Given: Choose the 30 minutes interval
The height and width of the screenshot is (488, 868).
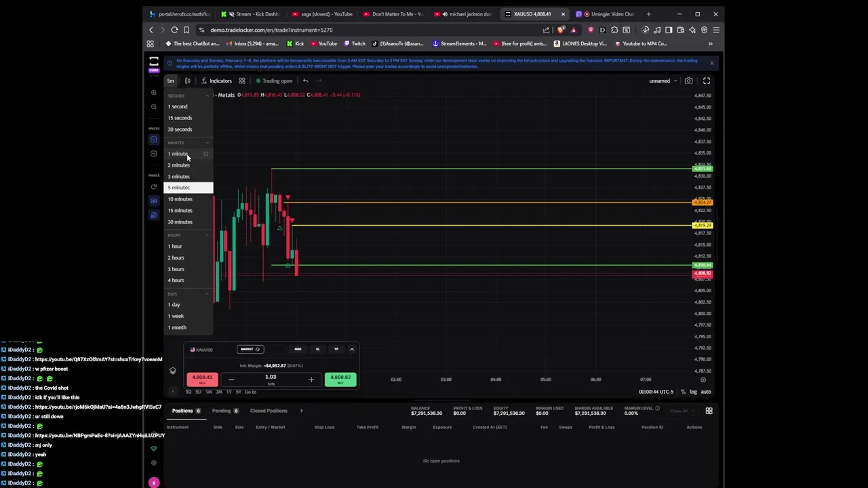Looking at the screenshot, I should pos(180,222).
